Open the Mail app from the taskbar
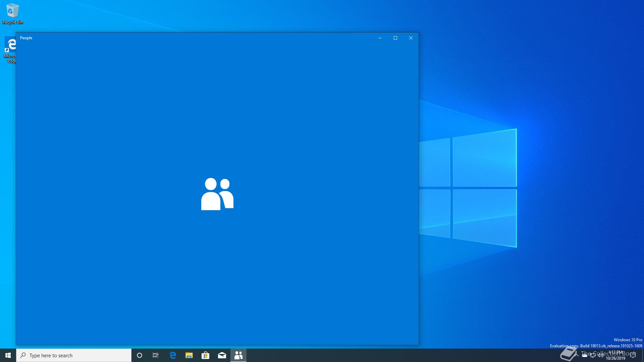 (x=222, y=355)
